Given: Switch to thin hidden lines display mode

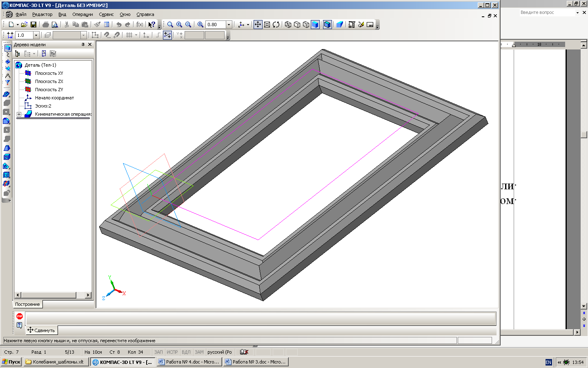Looking at the screenshot, I should 306,25.
